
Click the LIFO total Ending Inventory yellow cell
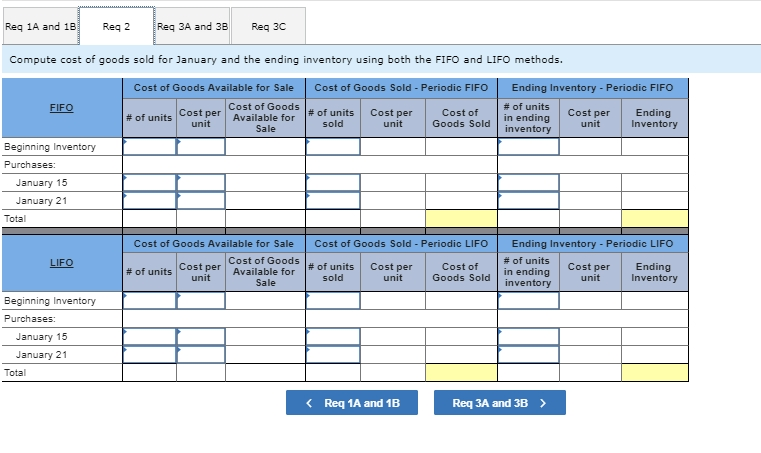(x=655, y=372)
